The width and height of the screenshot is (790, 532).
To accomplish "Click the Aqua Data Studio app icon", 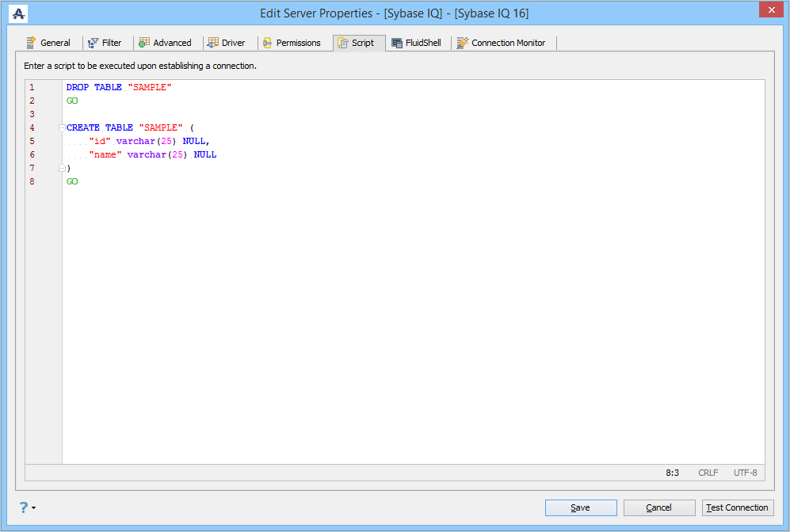I will 19,13.
